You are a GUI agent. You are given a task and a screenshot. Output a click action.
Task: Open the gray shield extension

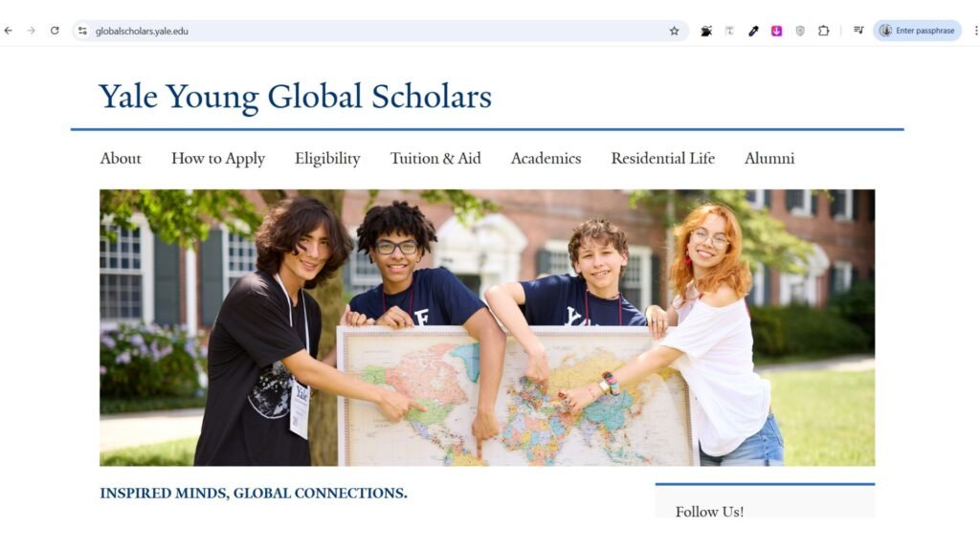pos(800,31)
